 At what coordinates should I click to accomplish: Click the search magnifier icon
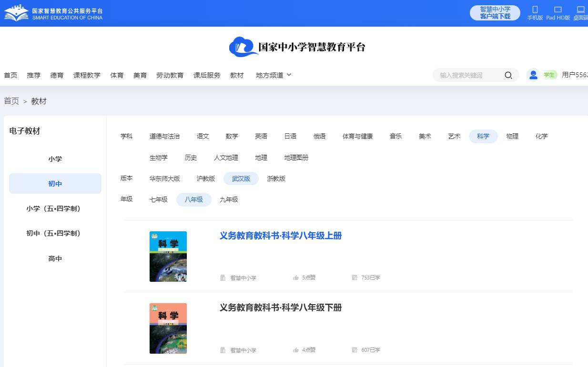(508, 75)
